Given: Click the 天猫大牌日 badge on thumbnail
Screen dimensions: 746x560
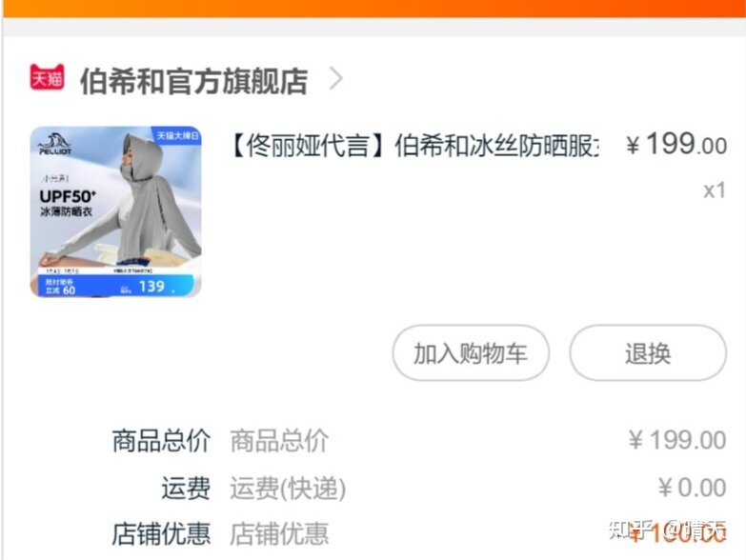Looking at the screenshot, I should tap(177, 136).
